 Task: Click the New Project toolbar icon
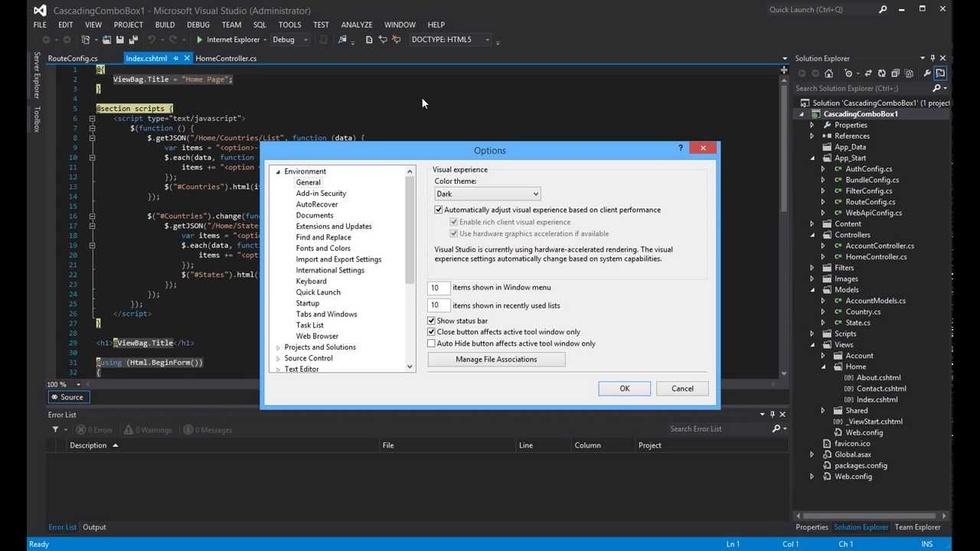[x=86, y=40]
